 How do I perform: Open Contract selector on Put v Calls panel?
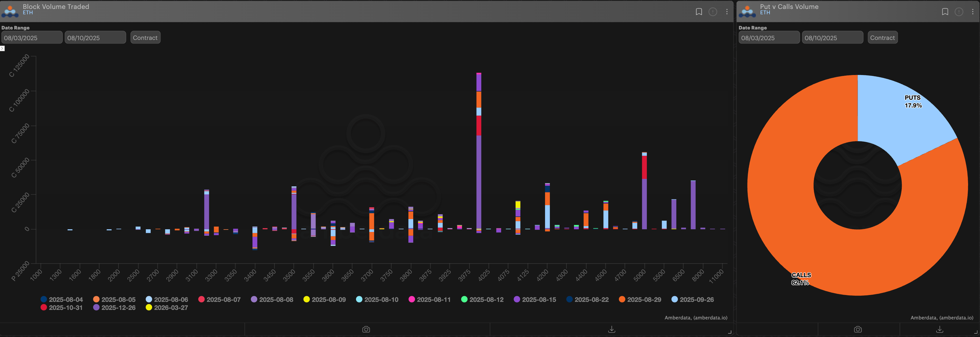[882, 38]
